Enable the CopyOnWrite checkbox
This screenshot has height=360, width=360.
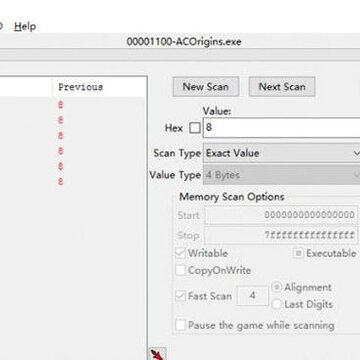(x=180, y=270)
